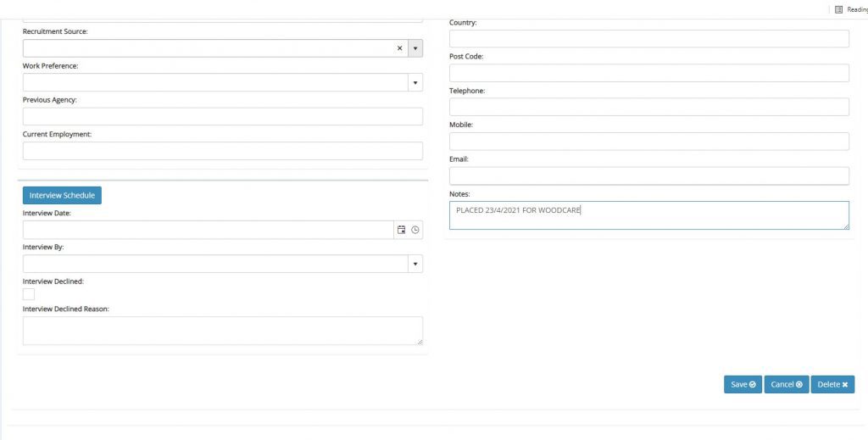Click the Interview Schedule button

[x=62, y=195]
